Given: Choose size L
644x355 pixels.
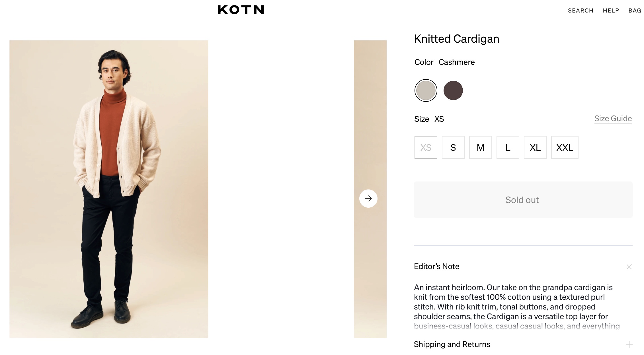Looking at the screenshot, I should point(508,147).
